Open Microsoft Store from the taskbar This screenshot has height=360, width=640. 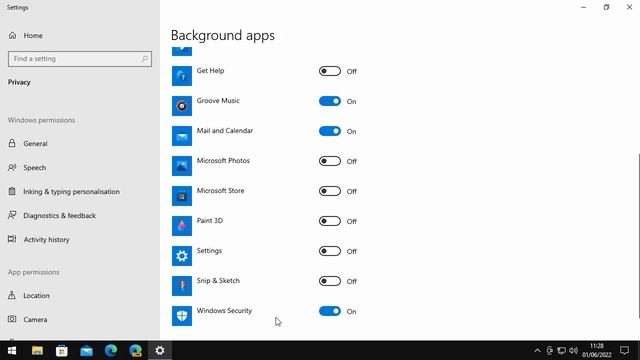62,351
